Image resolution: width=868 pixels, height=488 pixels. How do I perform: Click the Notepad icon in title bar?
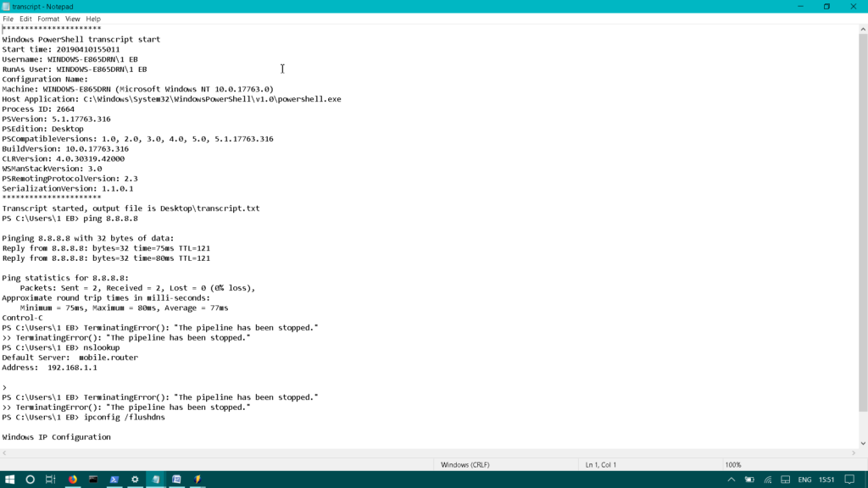pos(6,7)
